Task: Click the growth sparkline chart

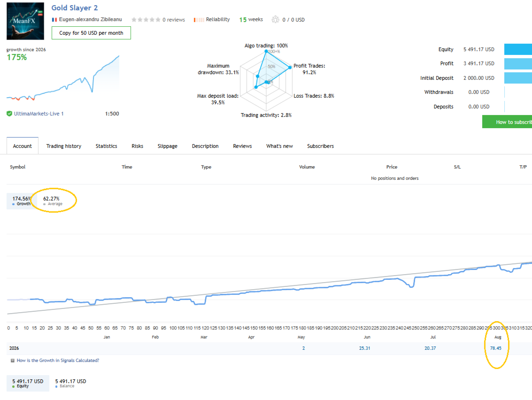Action: pyautogui.click(x=63, y=78)
